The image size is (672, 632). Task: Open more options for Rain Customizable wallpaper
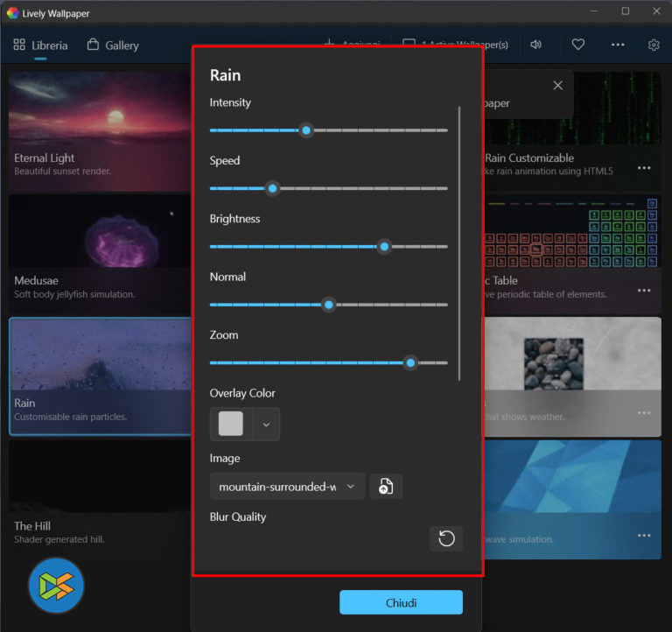tap(644, 168)
